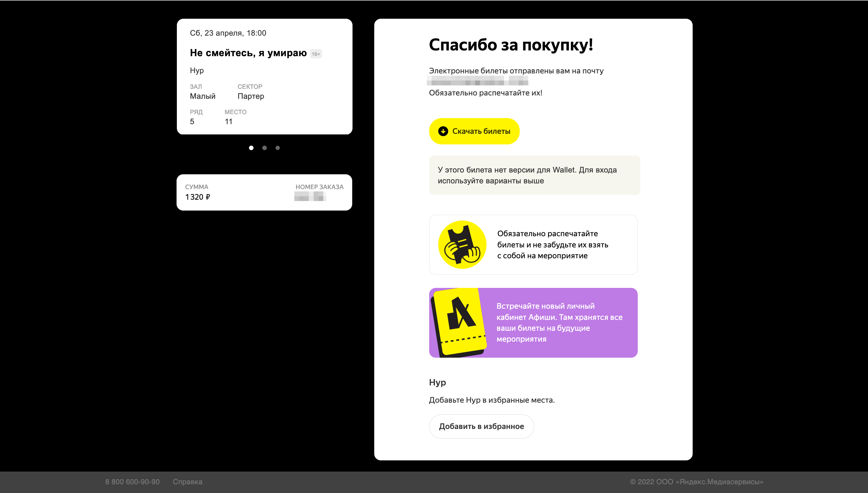Image resolution: width=868 pixels, height=493 pixels.
Task: Click Добавить в избранное button
Action: (x=481, y=426)
